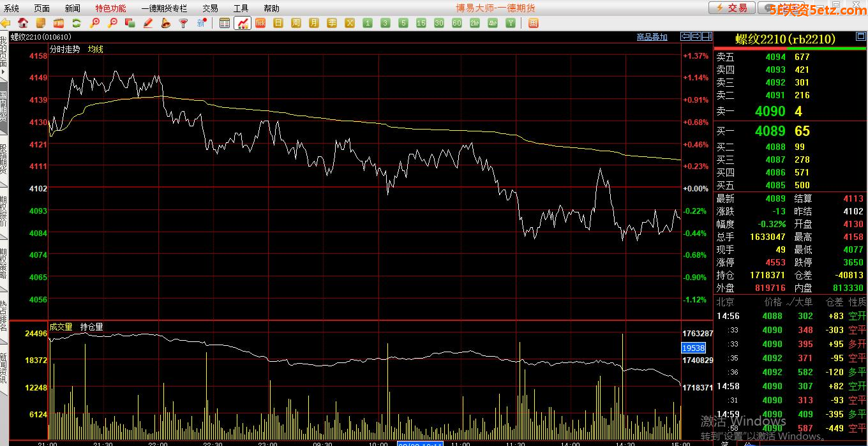Click the 14:56 trade row price 4088
Viewport: 868px width, 446px height.
coord(772,316)
